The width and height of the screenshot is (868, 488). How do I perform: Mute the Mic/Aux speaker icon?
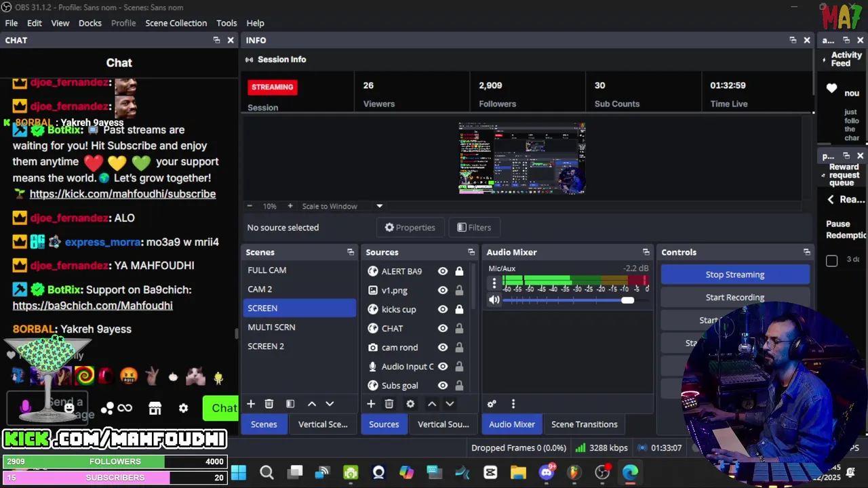494,300
